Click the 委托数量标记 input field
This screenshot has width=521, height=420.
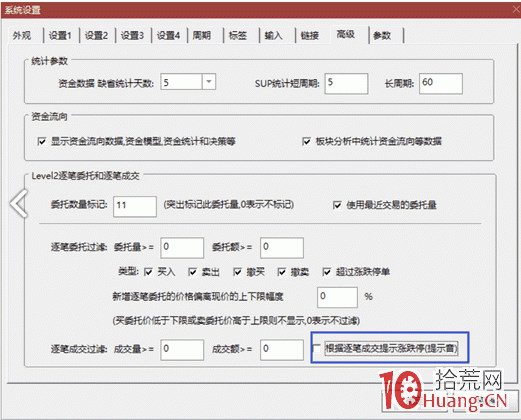point(135,206)
